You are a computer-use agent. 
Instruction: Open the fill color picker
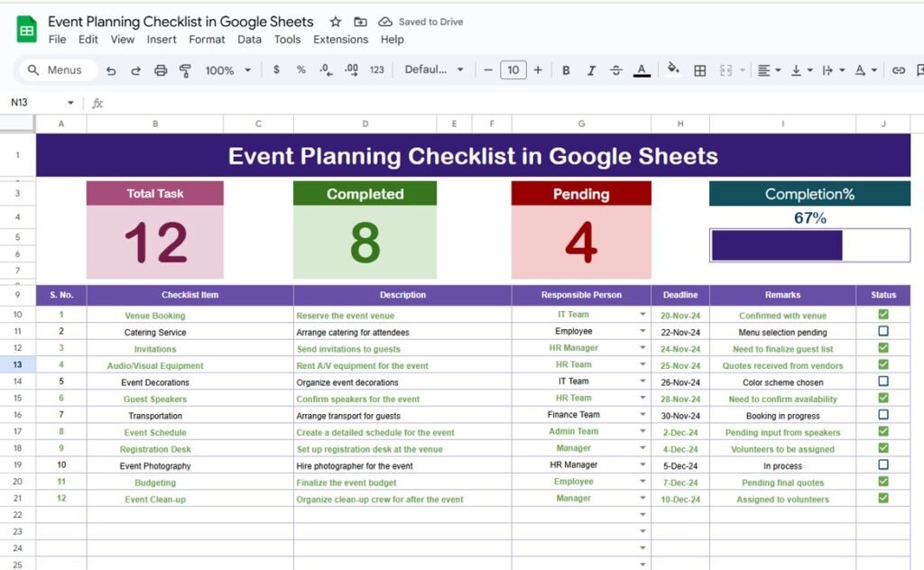click(x=673, y=69)
